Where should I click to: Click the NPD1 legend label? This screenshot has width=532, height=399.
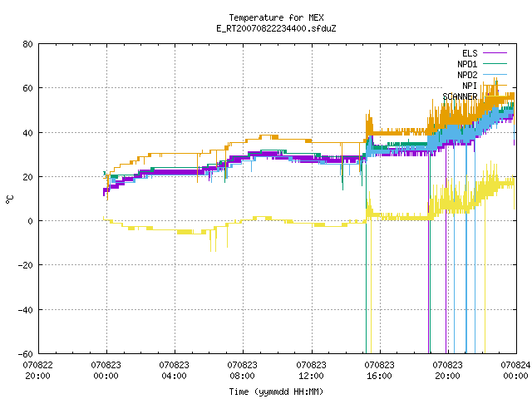467,64
